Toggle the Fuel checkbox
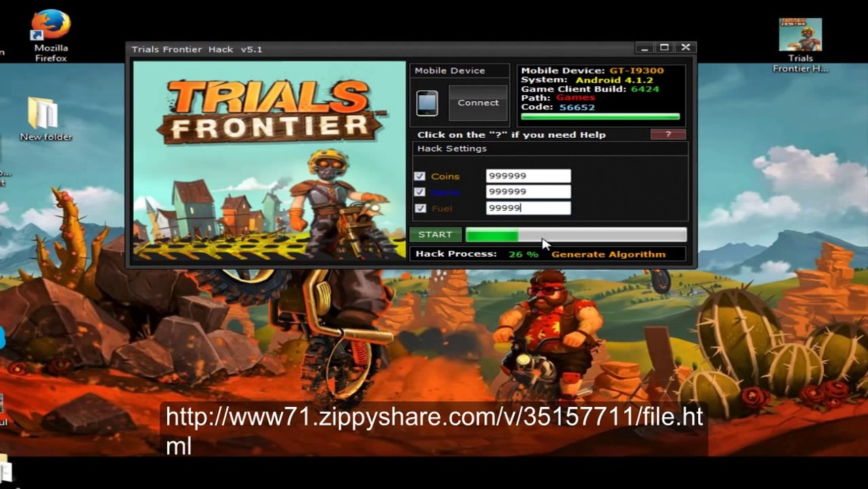The height and width of the screenshot is (489, 868). click(420, 209)
